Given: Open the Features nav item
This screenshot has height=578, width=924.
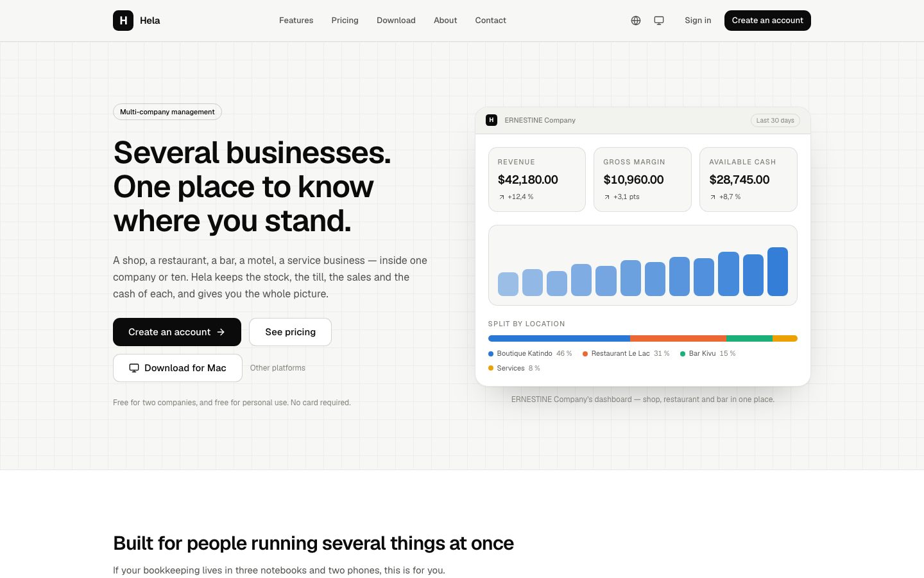Looking at the screenshot, I should coord(296,21).
